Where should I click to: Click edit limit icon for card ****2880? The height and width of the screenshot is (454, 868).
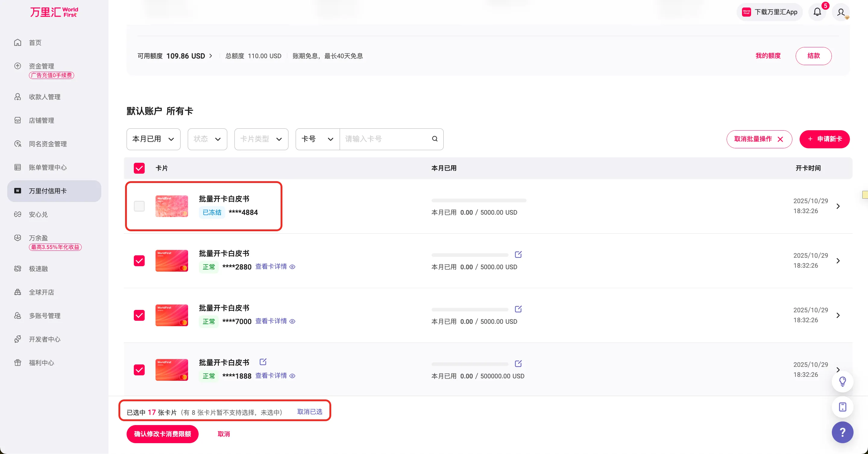(x=518, y=254)
